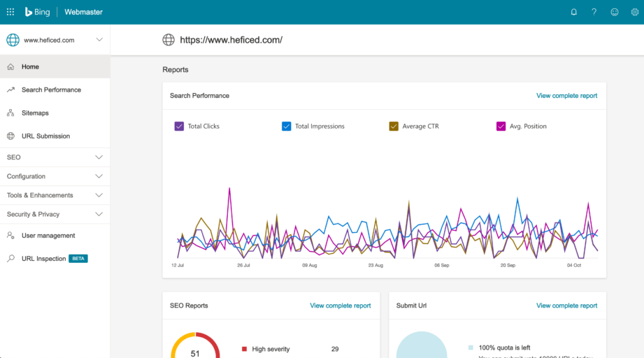Click globe icon beside www.heficed.com site selector

[x=13, y=40]
